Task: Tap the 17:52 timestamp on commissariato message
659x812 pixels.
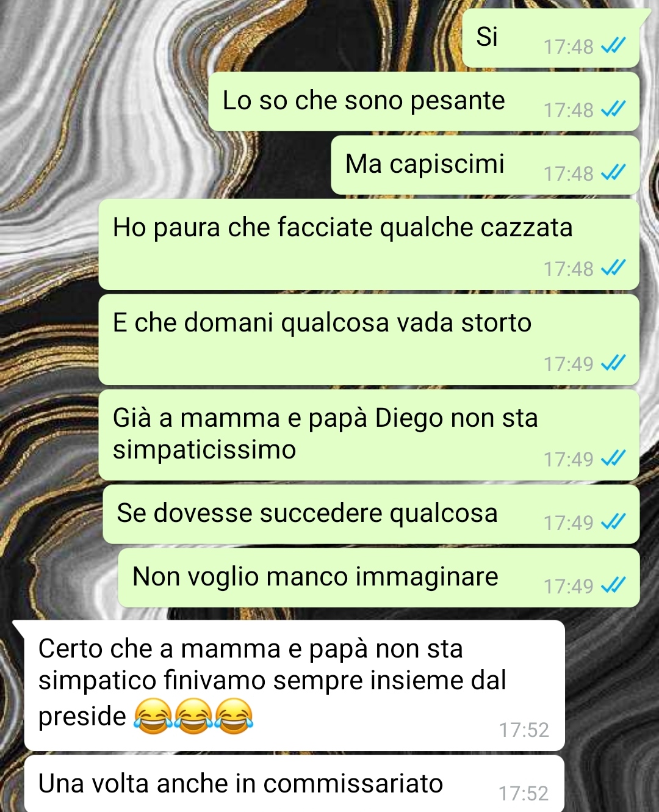Action: tap(524, 793)
